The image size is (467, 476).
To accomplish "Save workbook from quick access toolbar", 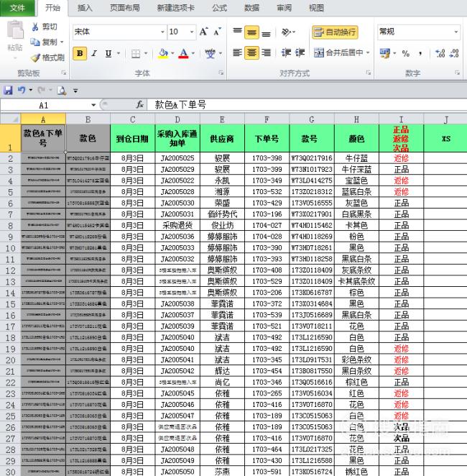I will pyautogui.click(x=8, y=91).
